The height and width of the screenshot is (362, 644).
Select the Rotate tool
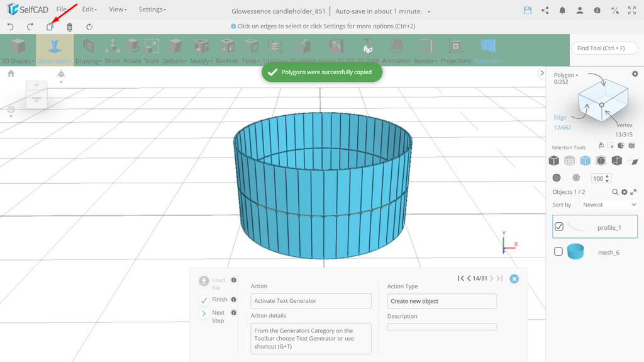[132, 51]
